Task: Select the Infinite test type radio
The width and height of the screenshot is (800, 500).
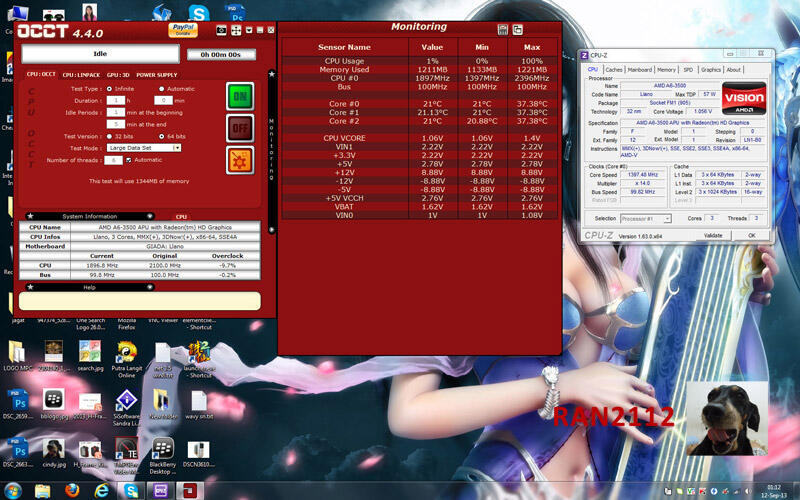Action: 109,89
